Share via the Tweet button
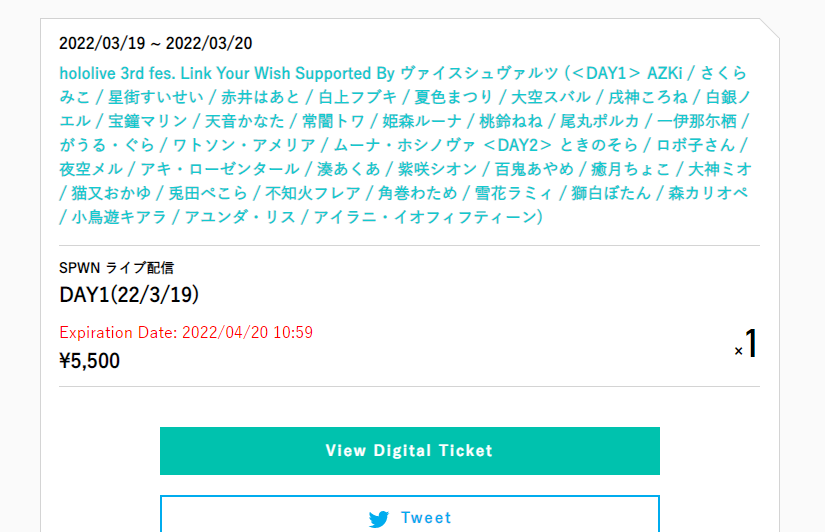This screenshot has width=825, height=532. [410, 514]
